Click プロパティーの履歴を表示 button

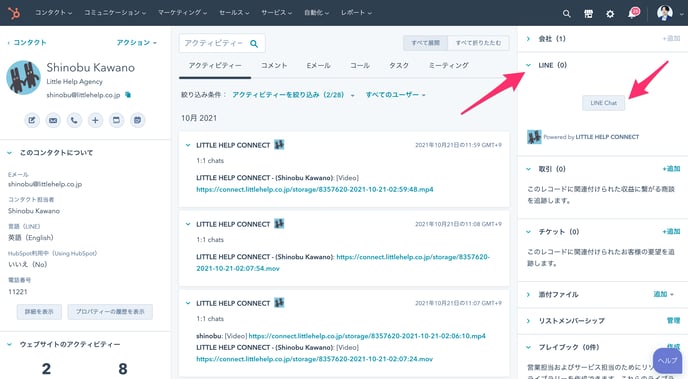click(x=110, y=311)
